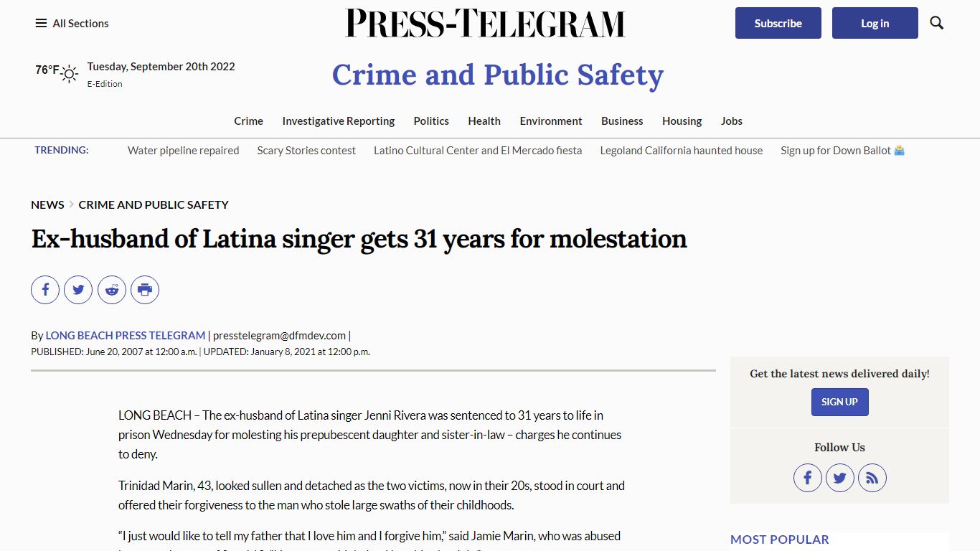The height and width of the screenshot is (551, 980).
Task: Click the UPDATED January 8, 2021 timestamp
Action: (x=287, y=352)
